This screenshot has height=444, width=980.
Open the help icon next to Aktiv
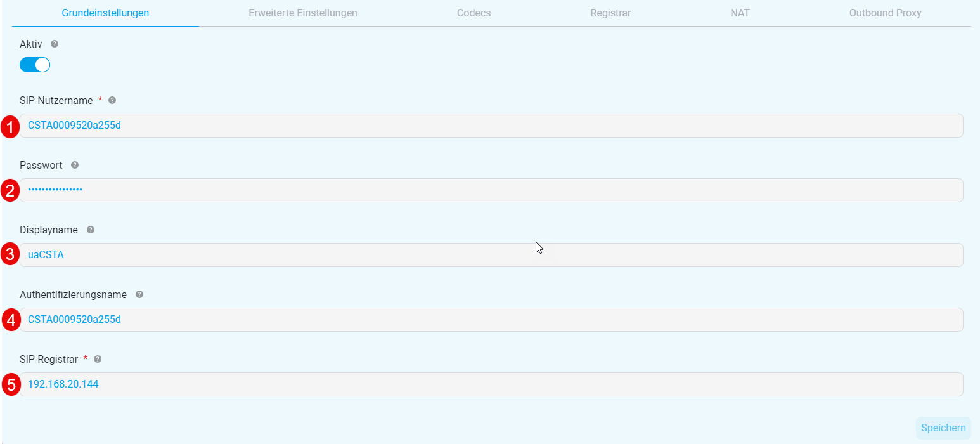pos(55,44)
